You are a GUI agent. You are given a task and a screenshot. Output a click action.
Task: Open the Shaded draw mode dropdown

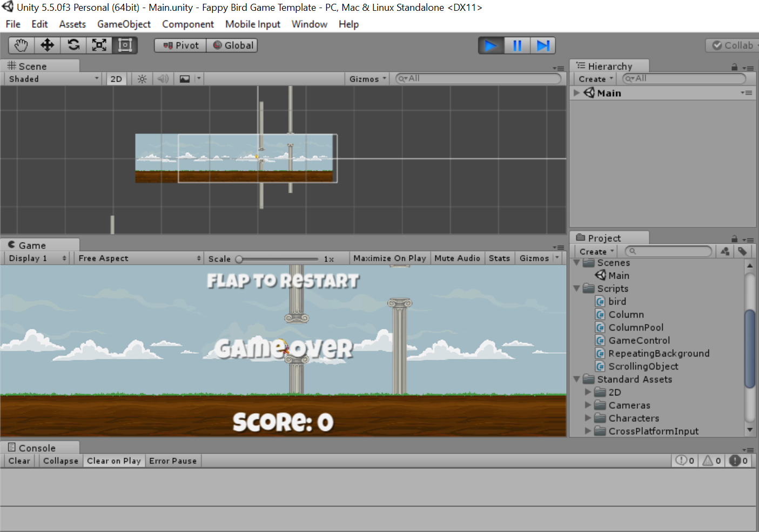coord(53,79)
